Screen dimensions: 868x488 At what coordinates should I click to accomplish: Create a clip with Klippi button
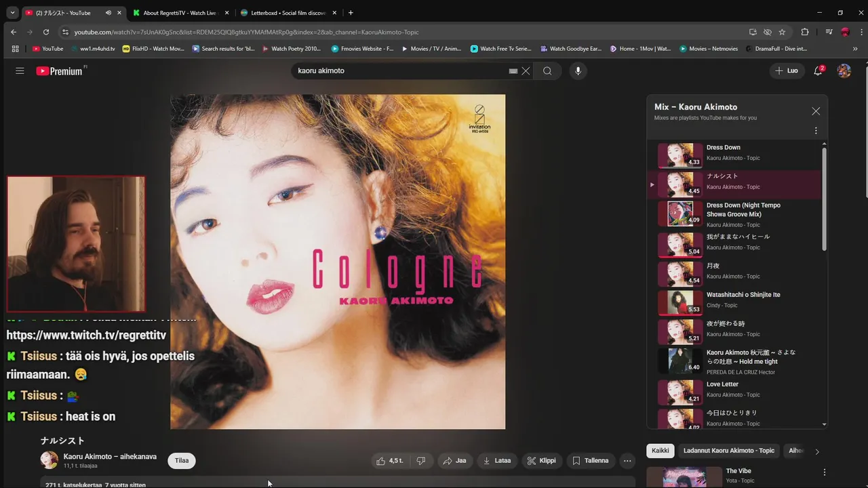[541, 461]
